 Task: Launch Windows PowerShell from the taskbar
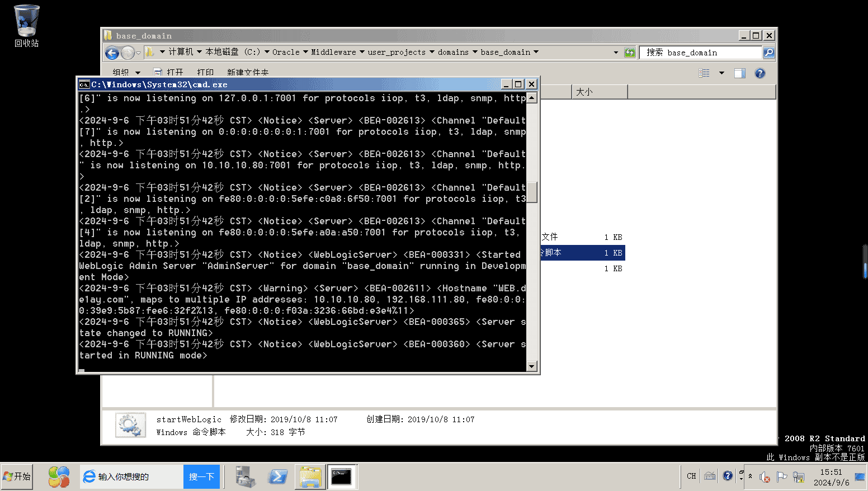[278, 476]
